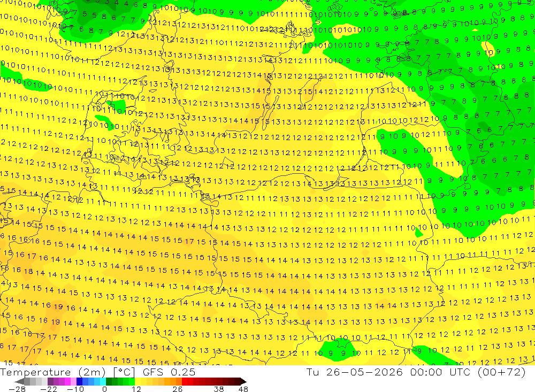Click the '-22' legend label
Viewport: 535px width, 392px height.
(49, 389)
